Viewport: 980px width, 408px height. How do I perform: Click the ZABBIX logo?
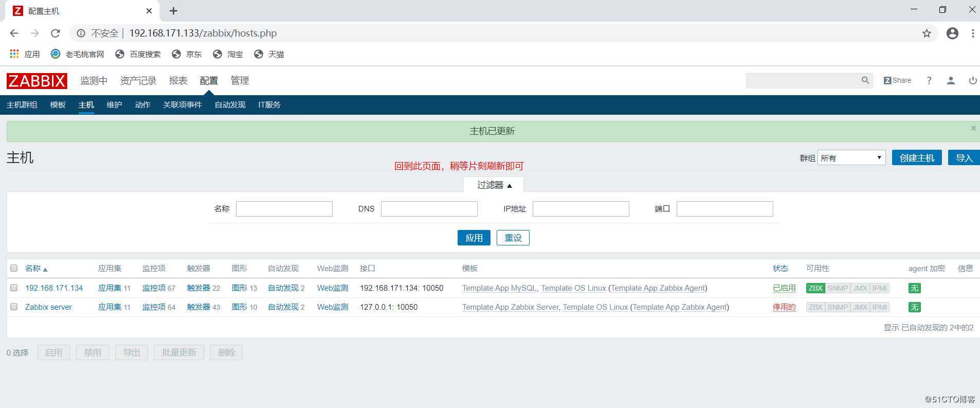(37, 81)
